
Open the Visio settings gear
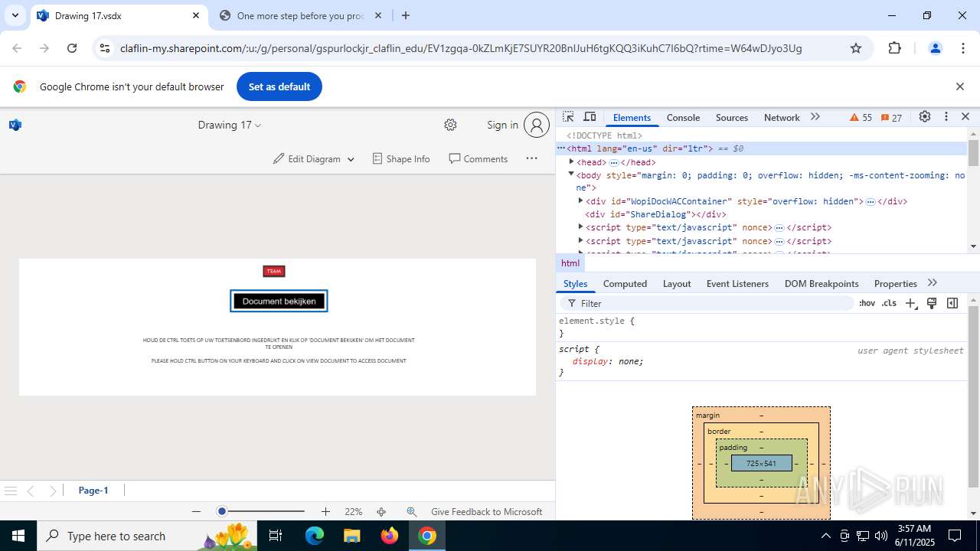450,125
